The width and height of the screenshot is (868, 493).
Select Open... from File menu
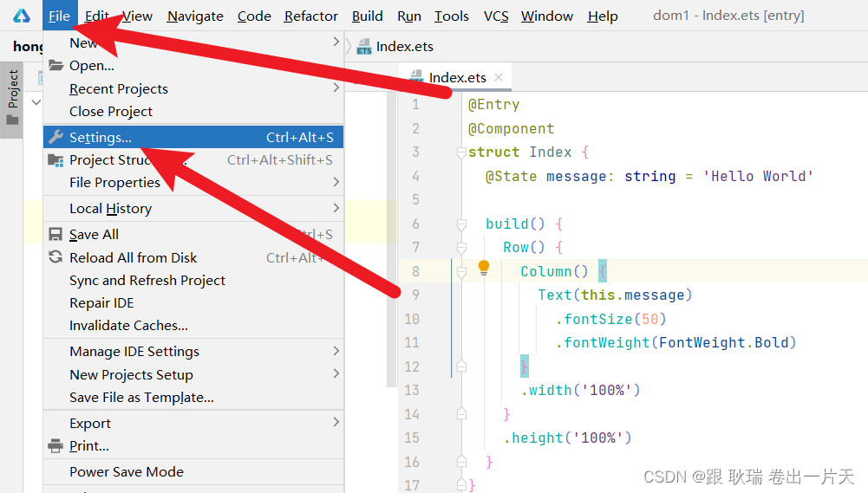[193, 65]
